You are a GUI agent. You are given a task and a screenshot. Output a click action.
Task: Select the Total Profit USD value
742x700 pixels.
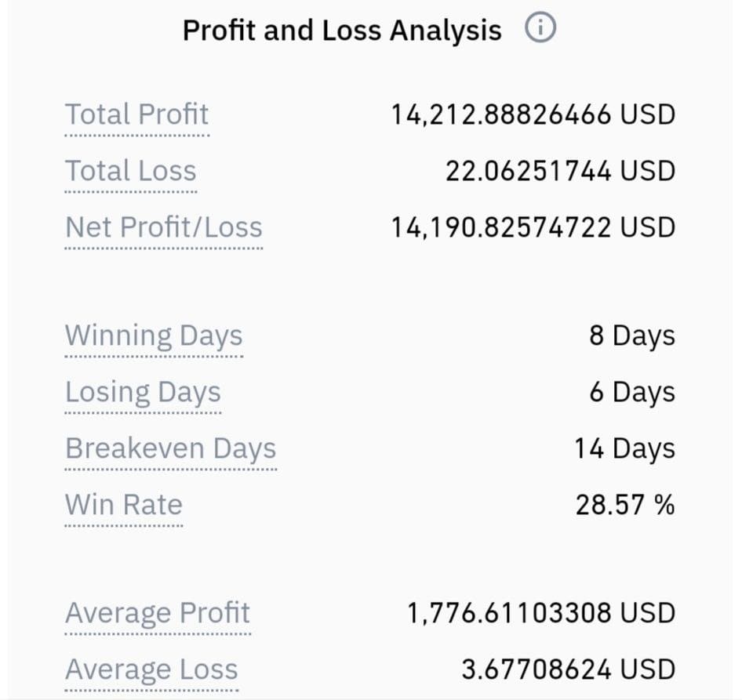(x=533, y=114)
